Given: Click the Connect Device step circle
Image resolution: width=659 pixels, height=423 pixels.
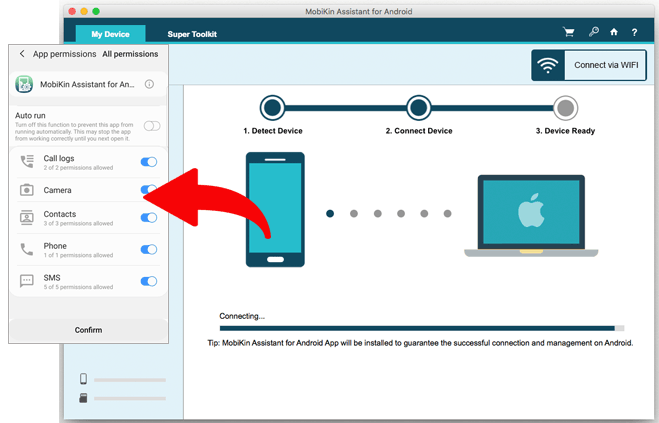Looking at the screenshot, I should [419, 108].
